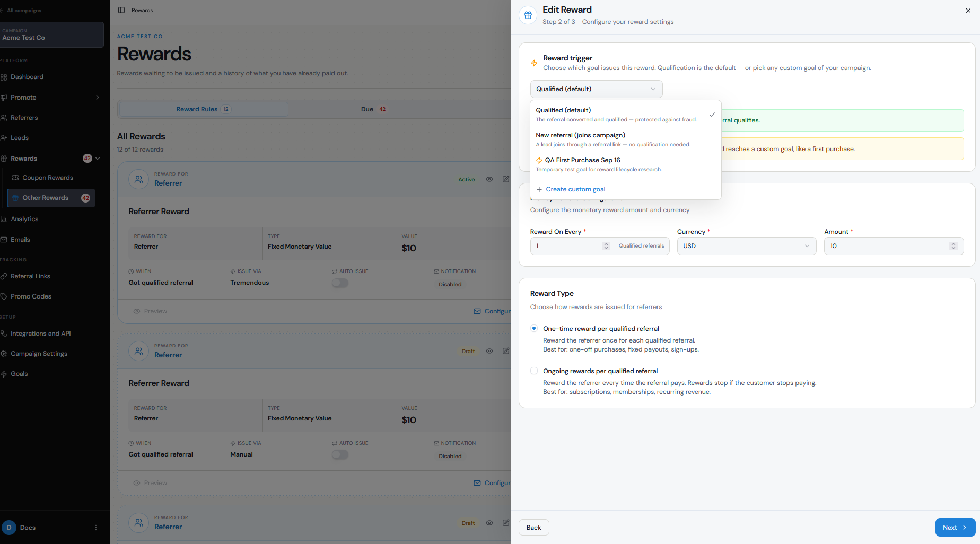Screen dimensions: 980x544
Task: Select Ongoing rewards per qualified referral
Action: [x=534, y=371]
